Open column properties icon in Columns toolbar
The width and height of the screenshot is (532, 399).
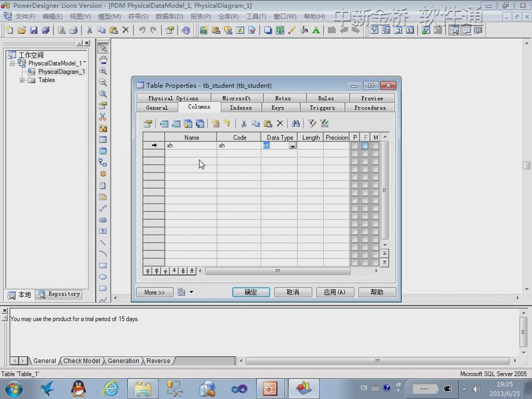click(148, 124)
